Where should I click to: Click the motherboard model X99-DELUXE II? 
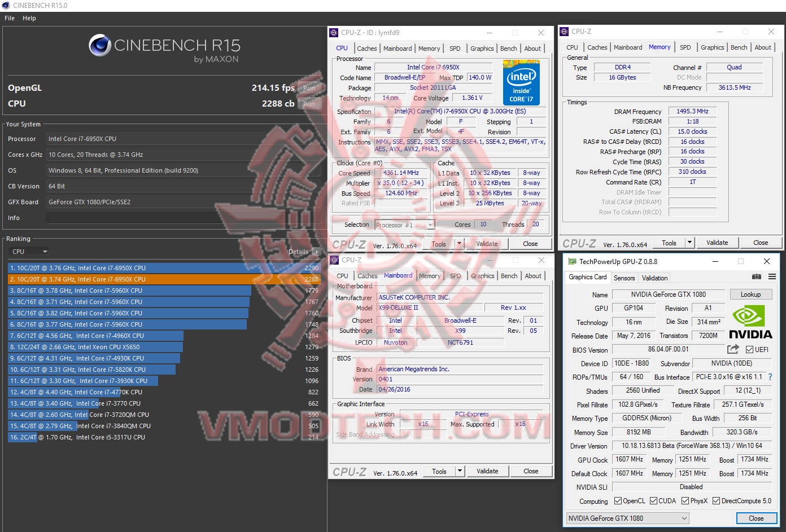click(429, 307)
